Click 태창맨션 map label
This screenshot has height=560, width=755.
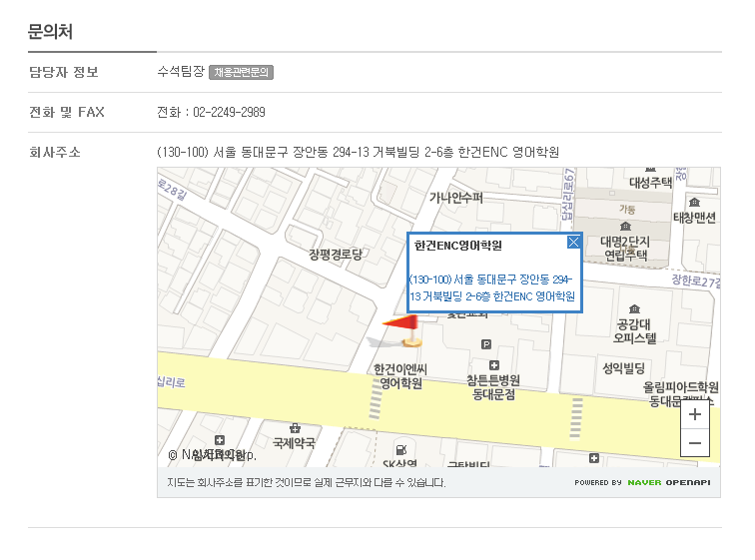[x=694, y=218]
